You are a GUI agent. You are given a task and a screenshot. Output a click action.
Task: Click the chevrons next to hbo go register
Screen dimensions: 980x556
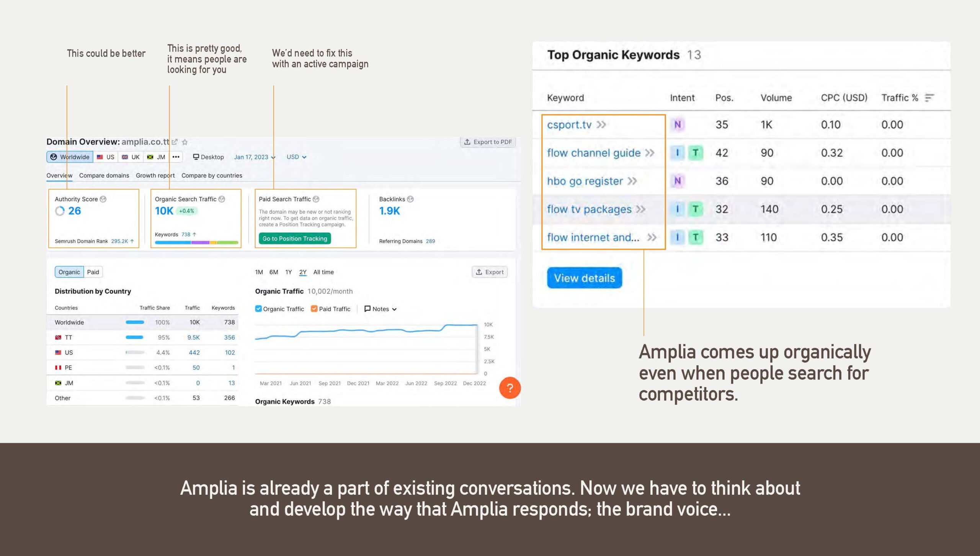632,181
